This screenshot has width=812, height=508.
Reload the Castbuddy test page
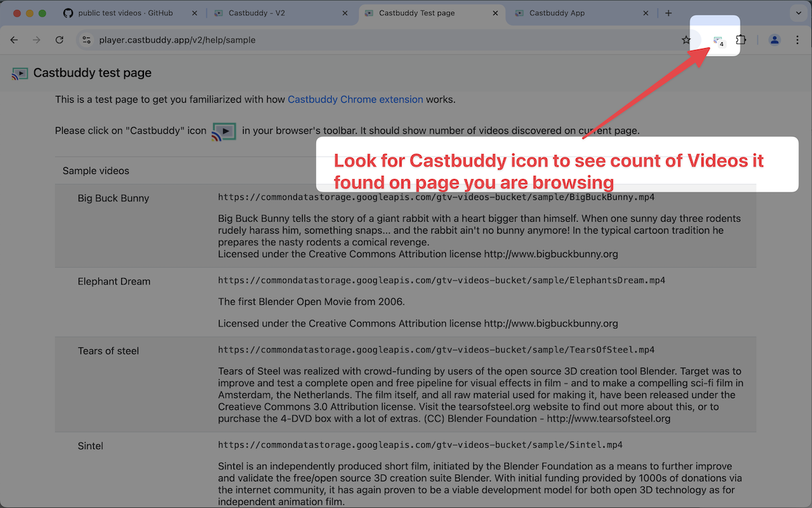click(60, 40)
